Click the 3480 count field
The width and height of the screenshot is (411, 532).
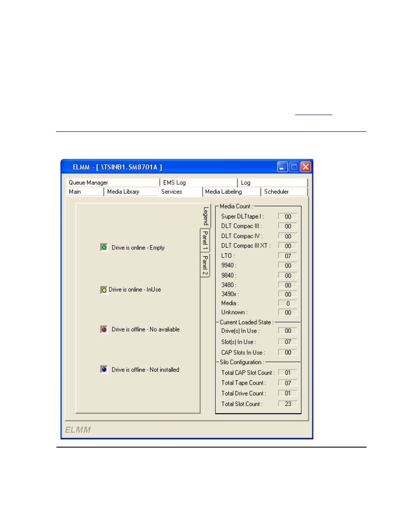[288, 285]
